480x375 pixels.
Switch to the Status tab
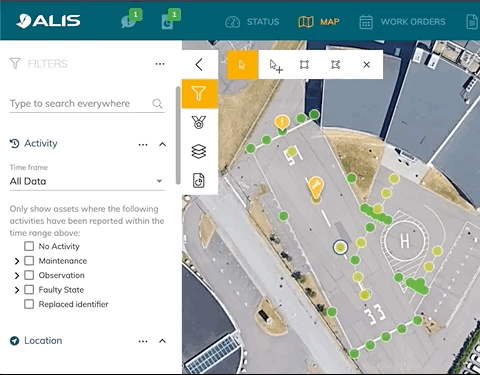tap(252, 22)
